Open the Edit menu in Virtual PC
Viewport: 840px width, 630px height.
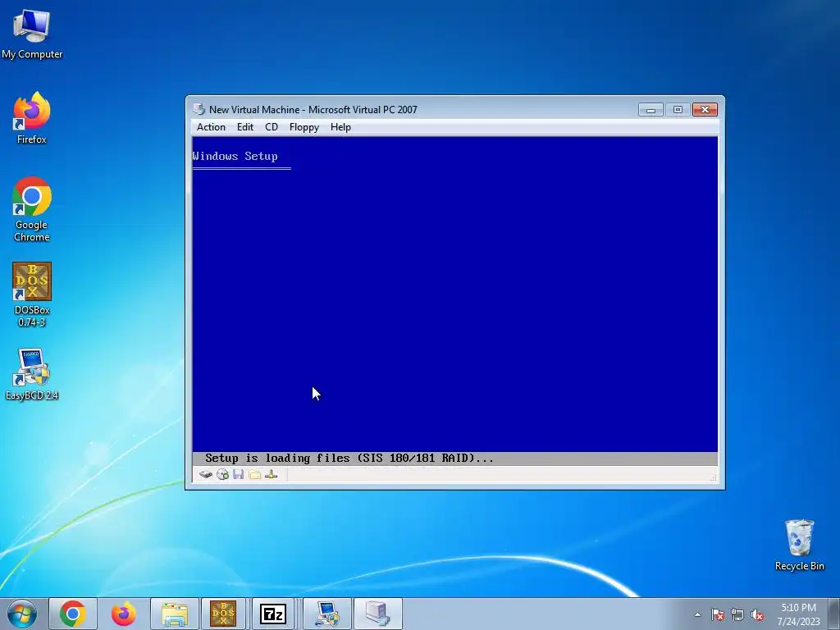(x=244, y=127)
